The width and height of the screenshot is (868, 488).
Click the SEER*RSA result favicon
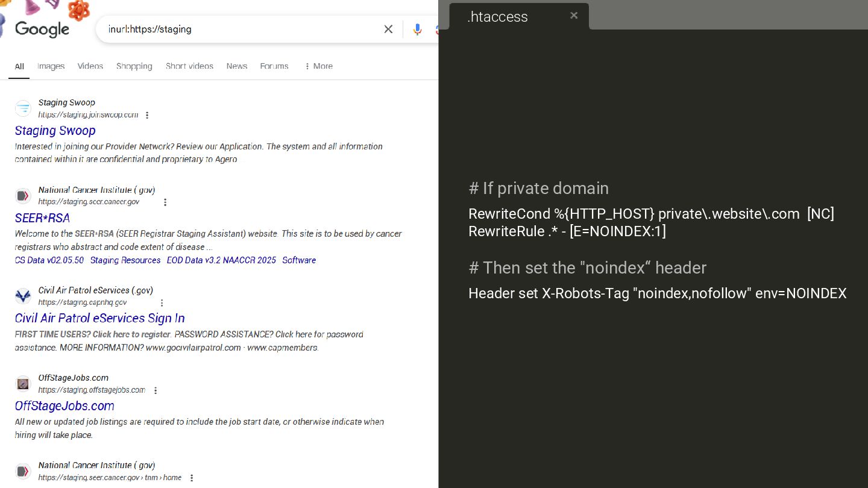point(23,196)
